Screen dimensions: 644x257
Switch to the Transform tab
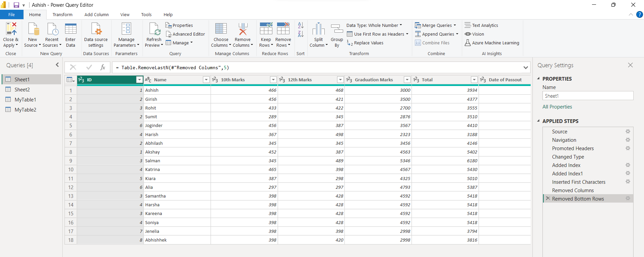tap(62, 14)
